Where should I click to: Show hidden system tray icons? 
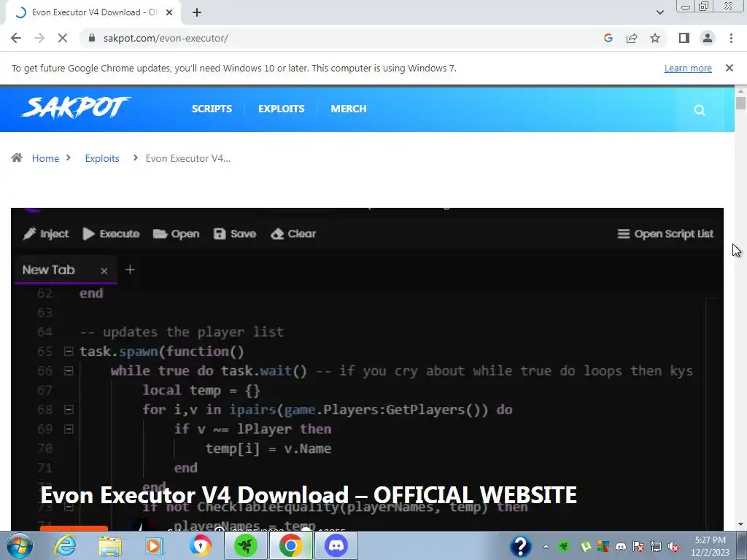click(546, 547)
